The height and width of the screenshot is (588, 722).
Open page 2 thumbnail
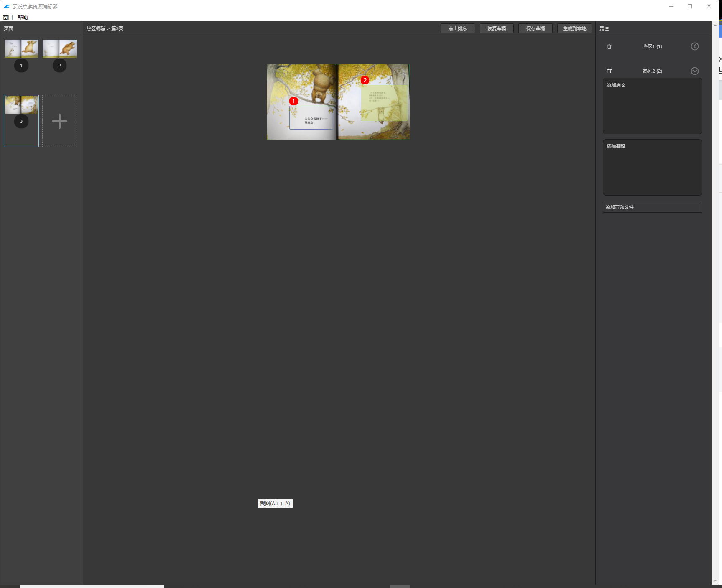click(59, 49)
